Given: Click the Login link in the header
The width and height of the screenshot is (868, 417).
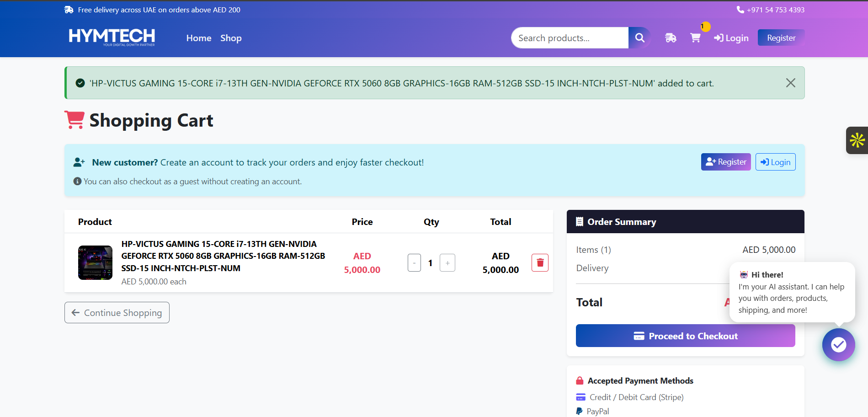Looking at the screenshot, I should pyautogui.click(x=731, y=38).
